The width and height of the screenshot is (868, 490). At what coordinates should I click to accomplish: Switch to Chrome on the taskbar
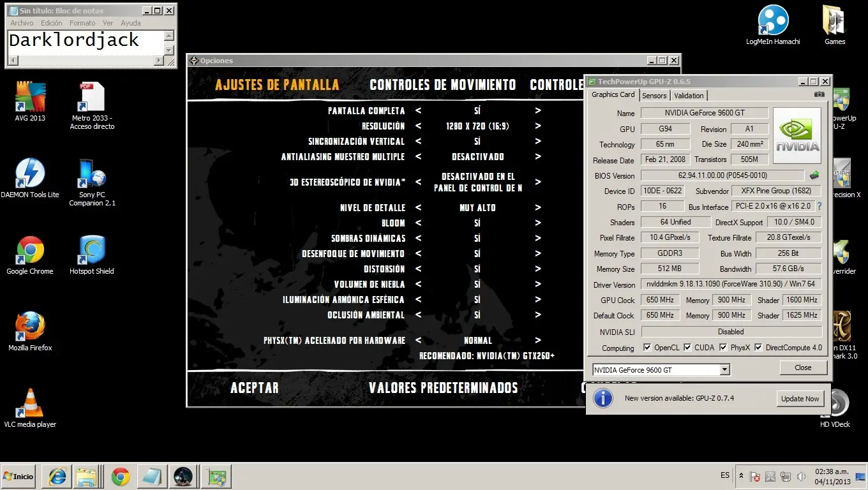click(121, 477)
